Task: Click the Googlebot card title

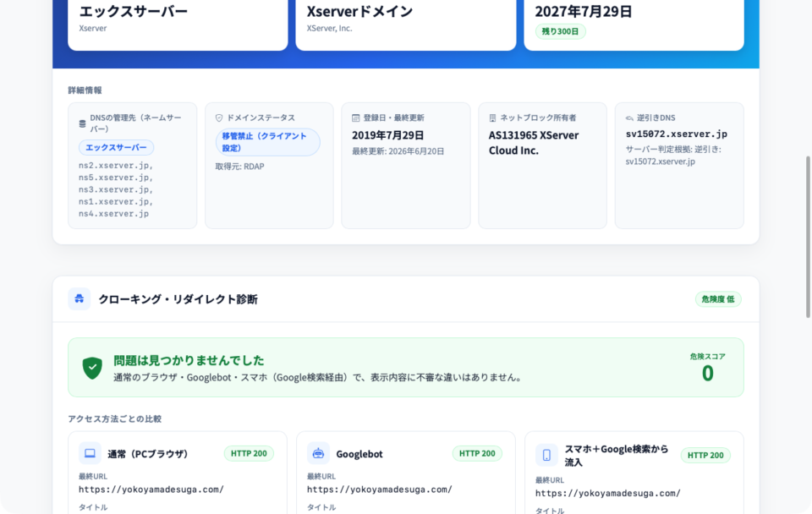Action: pos(359,454)
